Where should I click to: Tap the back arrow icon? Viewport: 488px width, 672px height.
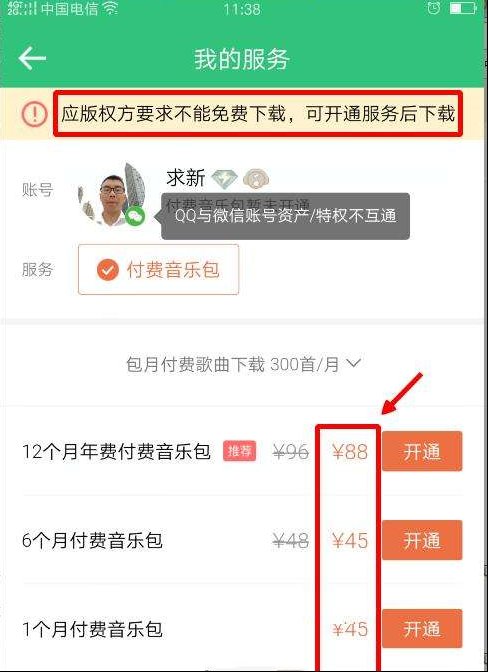[x=32, y=58]
